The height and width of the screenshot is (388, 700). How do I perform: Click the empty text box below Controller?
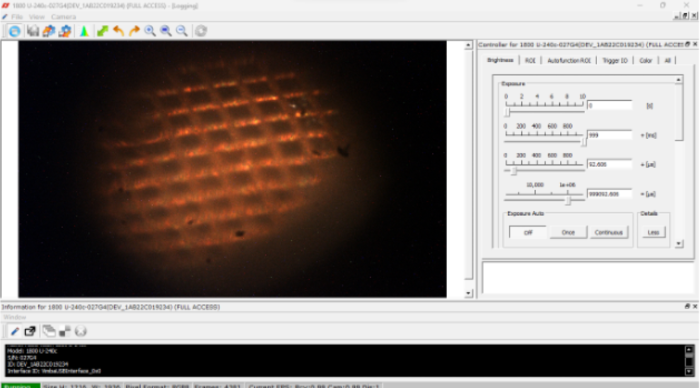coord(588,278)
